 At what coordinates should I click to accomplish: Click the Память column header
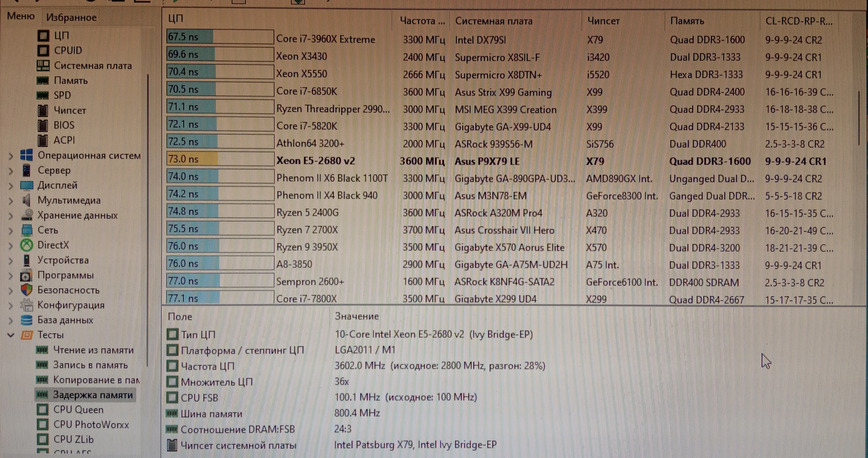click(687, 21)
